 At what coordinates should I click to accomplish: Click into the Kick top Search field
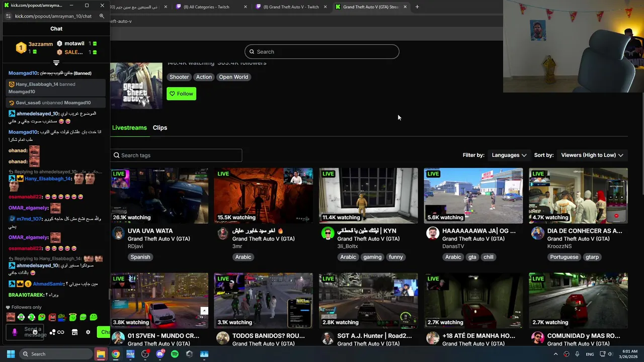point(322,52)
